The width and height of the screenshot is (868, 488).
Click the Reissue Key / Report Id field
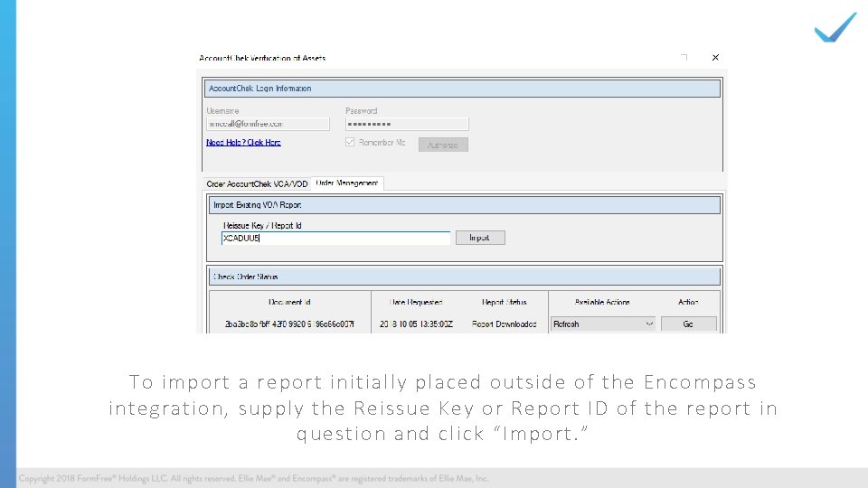[x=335, y=239]
